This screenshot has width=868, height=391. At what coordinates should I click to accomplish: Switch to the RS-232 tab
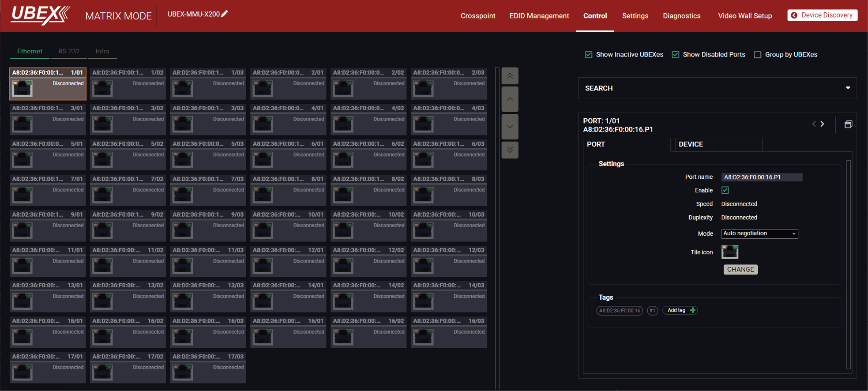[x=69, y=51]
